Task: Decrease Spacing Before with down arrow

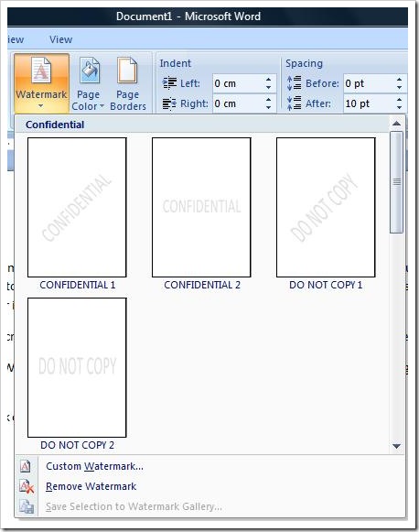Action: coord(400,88)
